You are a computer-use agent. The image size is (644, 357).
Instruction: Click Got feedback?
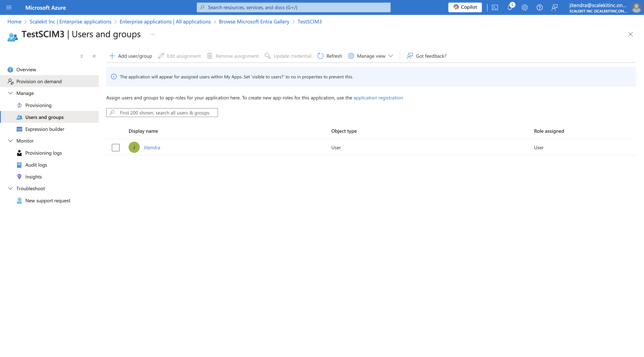coord(427,56)
